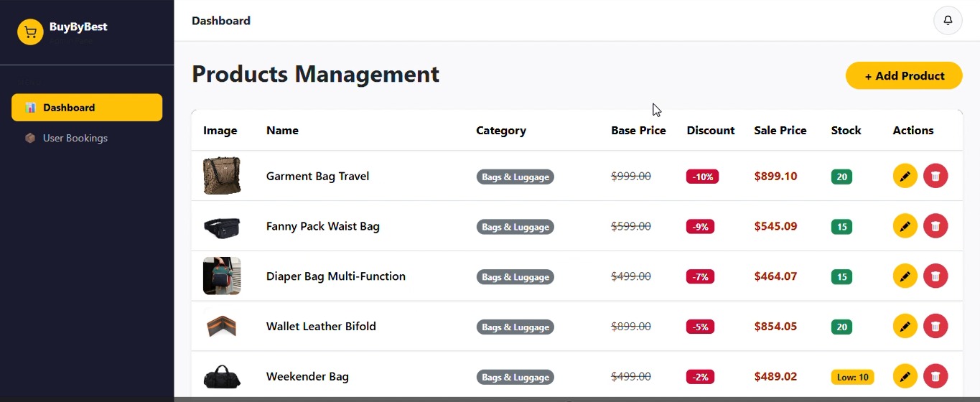Click the -9% discount badge
The image size is (980, 402).
coord(700,227)
